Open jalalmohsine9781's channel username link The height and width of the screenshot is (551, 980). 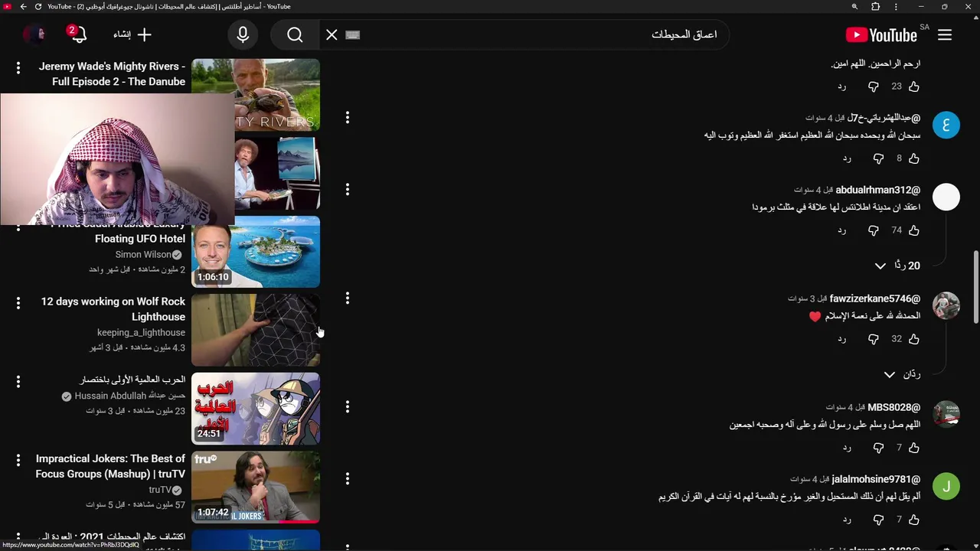tap(876, 479)
